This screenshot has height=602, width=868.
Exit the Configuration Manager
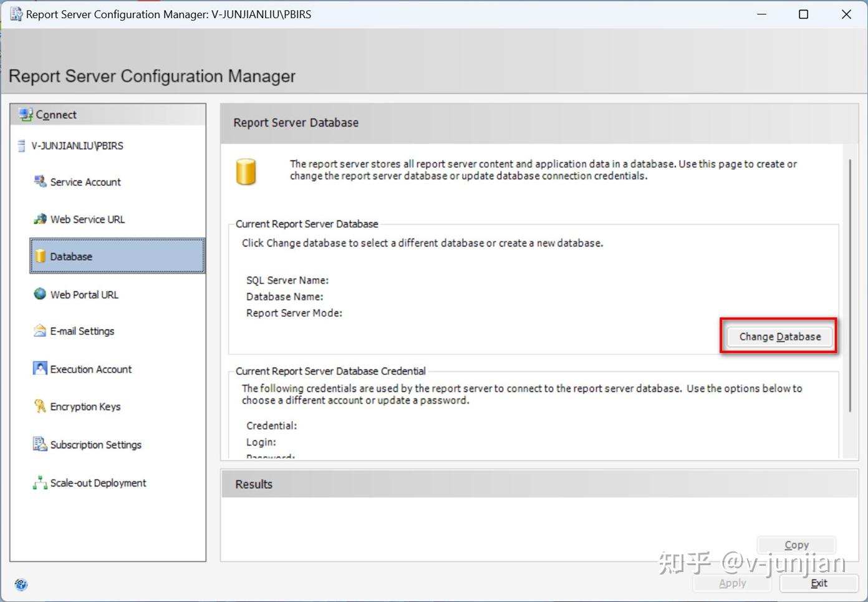click(x=819, y=583)
